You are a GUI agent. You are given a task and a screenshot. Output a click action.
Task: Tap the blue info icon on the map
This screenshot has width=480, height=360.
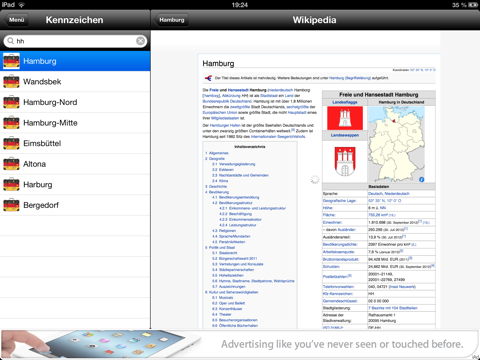click(422, 179)
